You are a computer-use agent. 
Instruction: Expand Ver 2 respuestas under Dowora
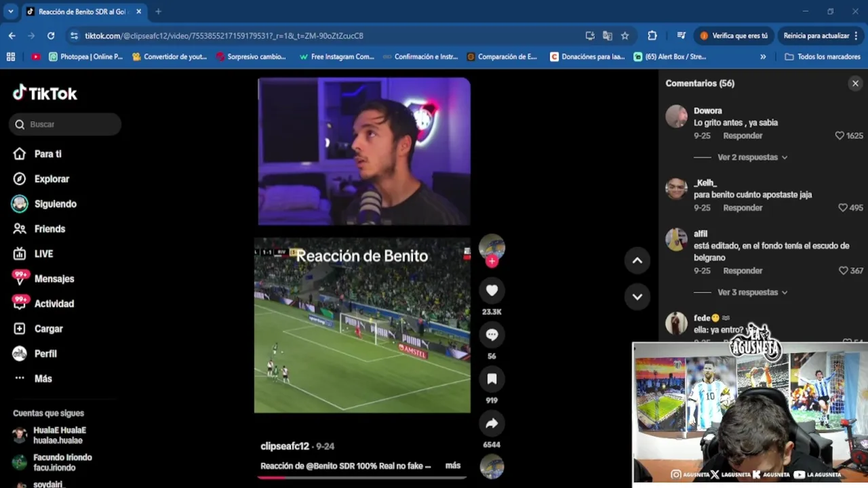[752, 157]
